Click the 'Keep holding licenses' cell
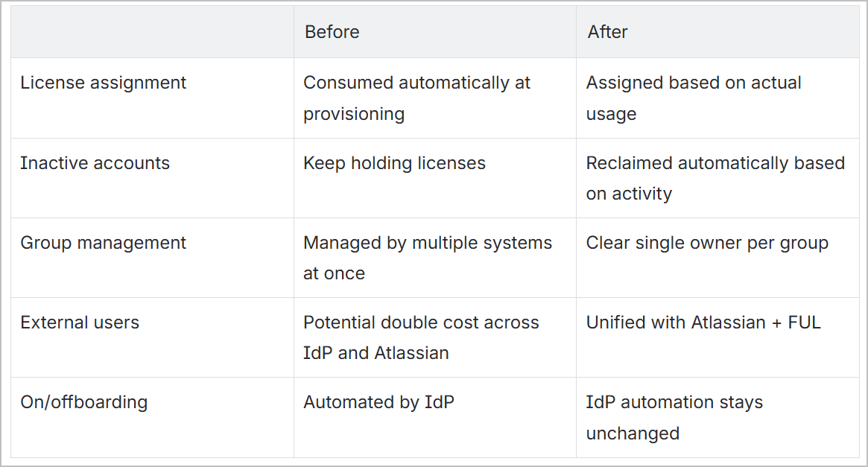 tap(434, 178)
